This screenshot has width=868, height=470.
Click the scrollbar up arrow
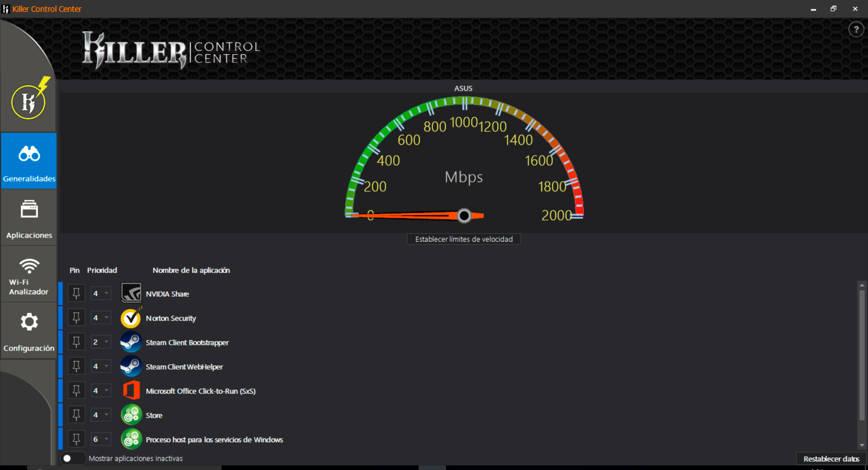pos(862,285)
